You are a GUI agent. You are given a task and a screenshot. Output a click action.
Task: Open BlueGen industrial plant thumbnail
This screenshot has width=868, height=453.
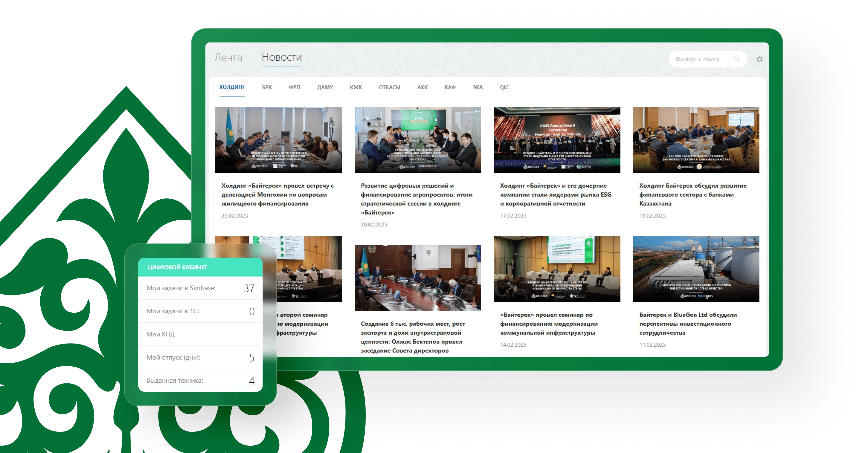[696, 269]
